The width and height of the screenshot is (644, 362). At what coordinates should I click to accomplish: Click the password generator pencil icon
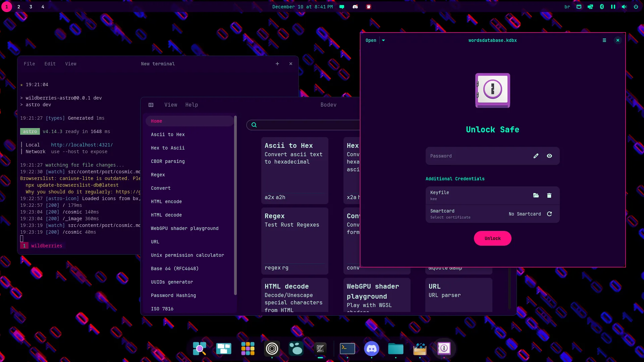[536, 156]
